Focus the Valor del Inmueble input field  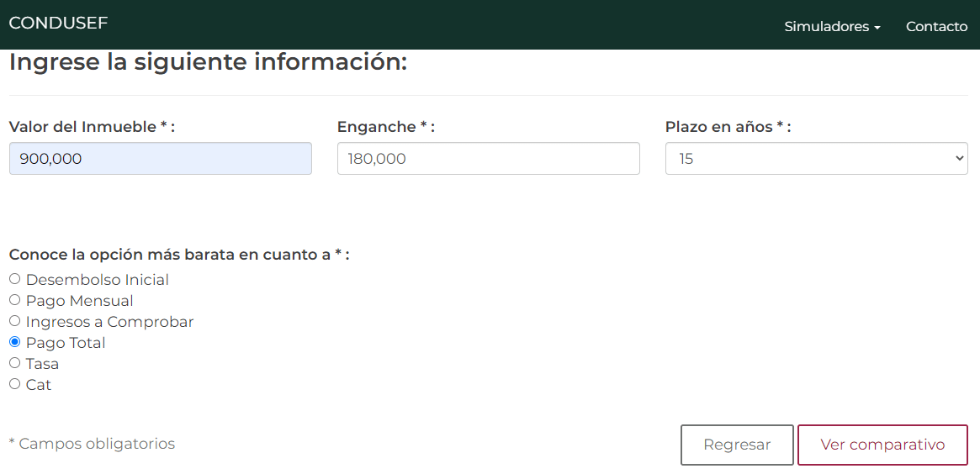pyautogui.click(x=160, y=159)
